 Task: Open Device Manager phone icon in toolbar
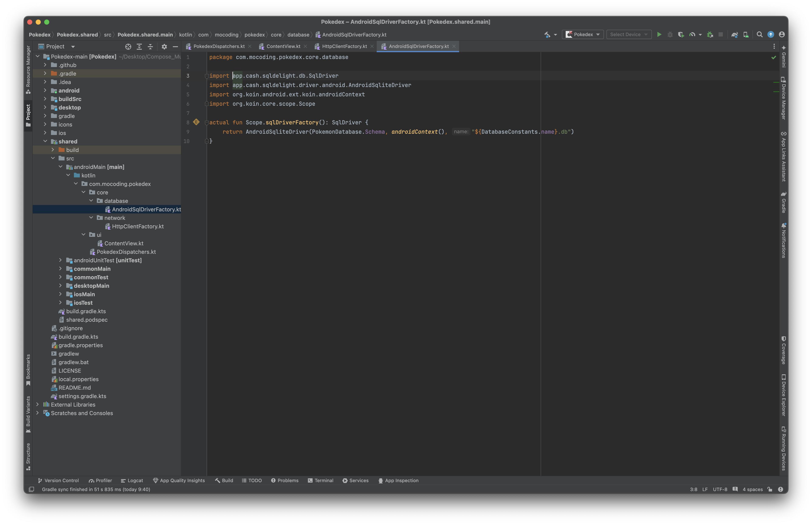(746, 34)
